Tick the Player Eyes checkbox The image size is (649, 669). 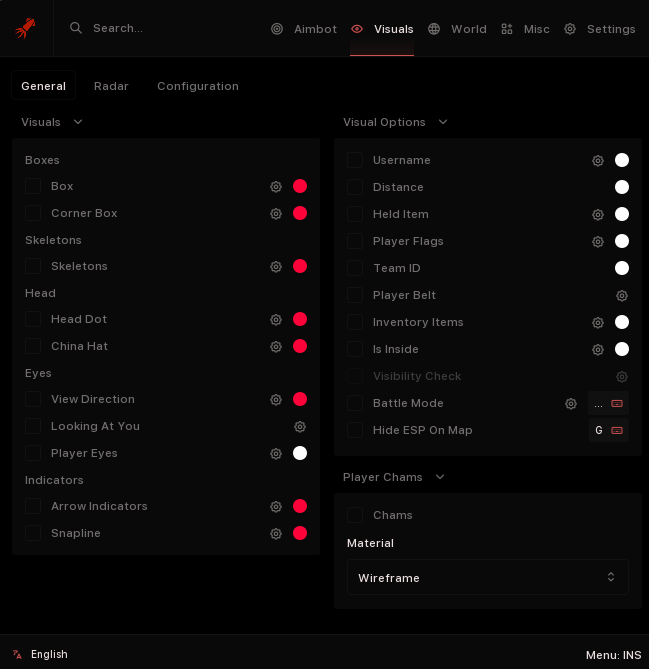click(33, 453)
